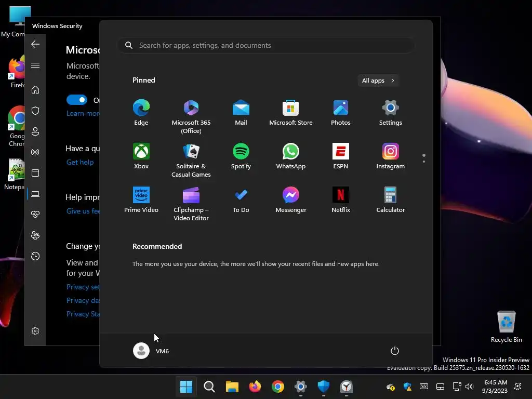Click the Get help link

[80, 162]
